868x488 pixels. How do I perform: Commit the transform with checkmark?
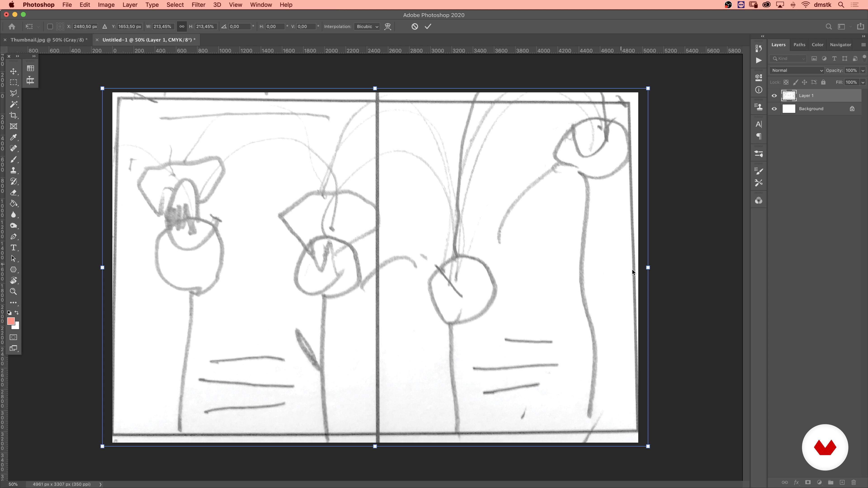428,26
